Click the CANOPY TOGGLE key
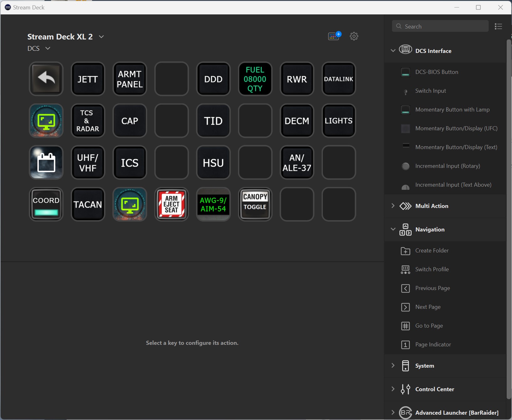Viewport: 512px width, 420px height. click(x=255, y=205)
